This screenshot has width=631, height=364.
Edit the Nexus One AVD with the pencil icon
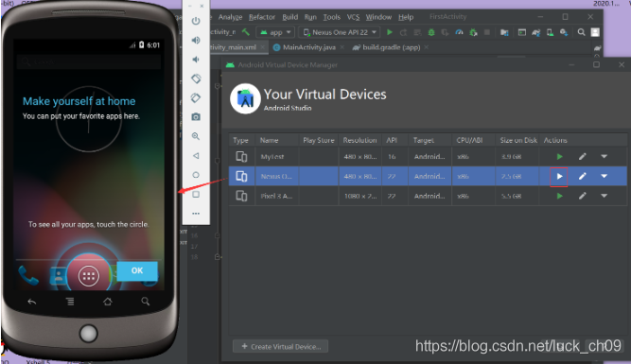(x=583, y=176)
